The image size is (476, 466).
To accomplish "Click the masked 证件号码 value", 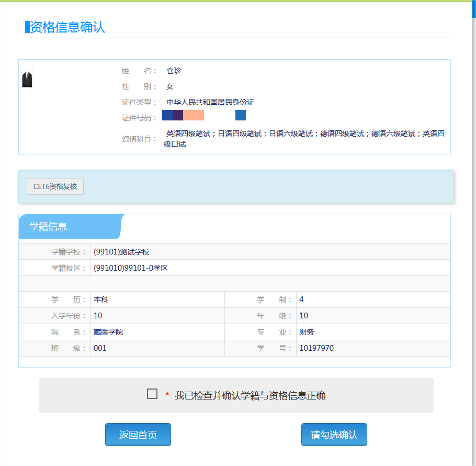I will (x=203, y=116).
